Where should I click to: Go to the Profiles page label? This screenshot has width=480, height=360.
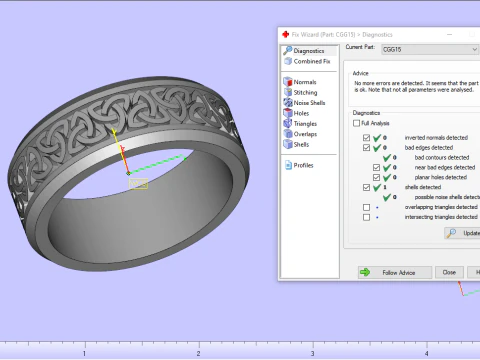(303, 165)
